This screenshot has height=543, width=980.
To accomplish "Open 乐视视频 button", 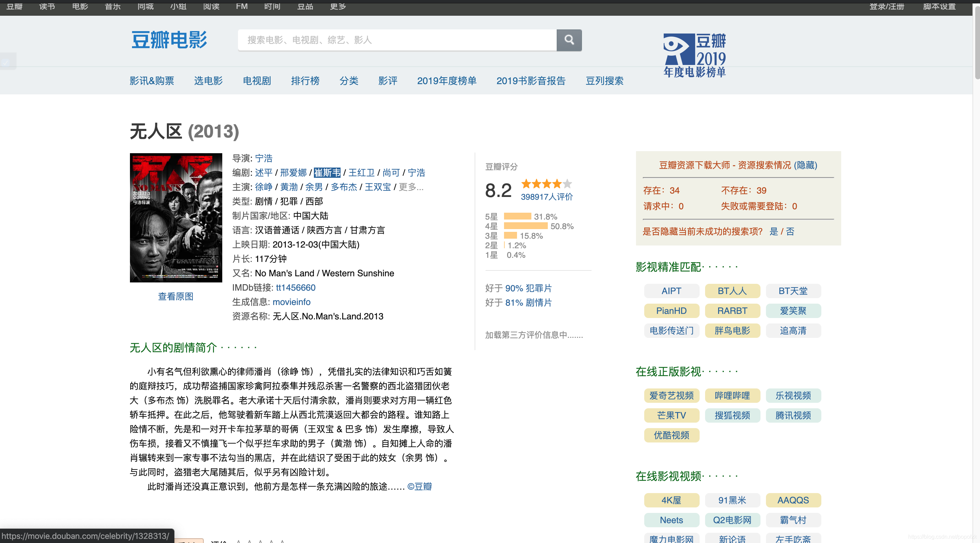I will click(x=793, y=395).
